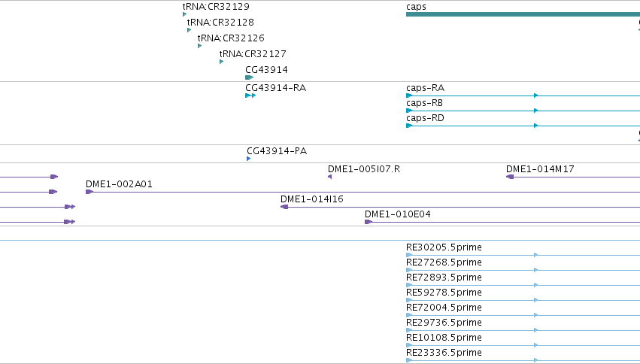Click the DME1-005I07.R arrow marker
The width and height of the screenshot is (640, 364).
tap(330, 177)
